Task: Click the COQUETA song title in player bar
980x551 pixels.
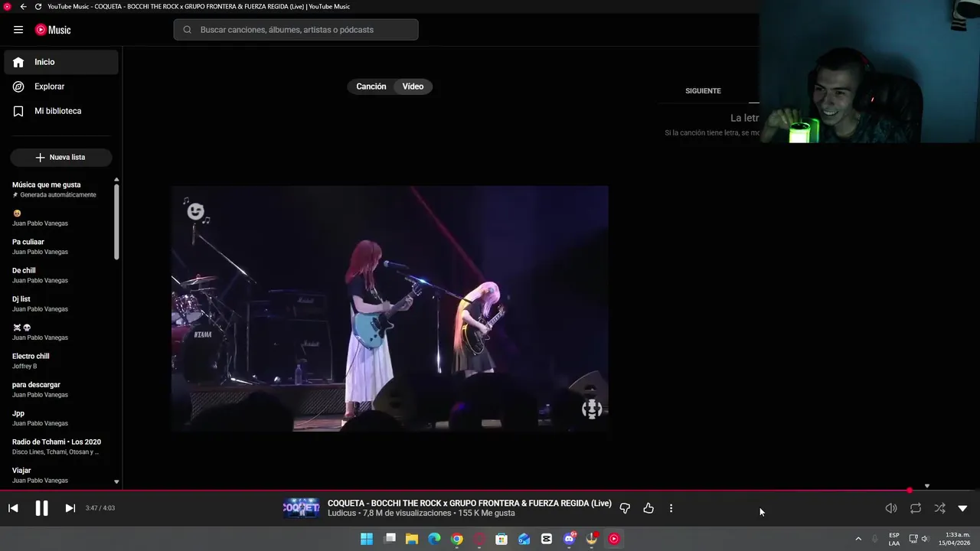Action: coord(469,503)
